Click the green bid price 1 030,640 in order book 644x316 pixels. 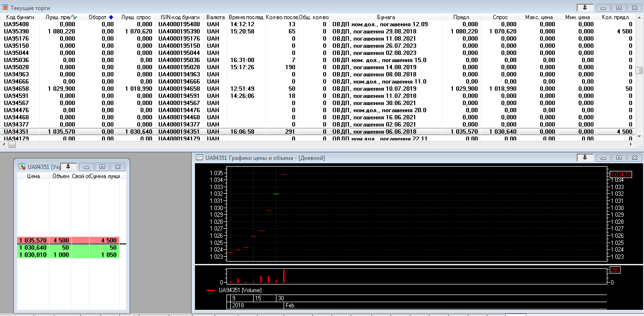tap(33, 248)
